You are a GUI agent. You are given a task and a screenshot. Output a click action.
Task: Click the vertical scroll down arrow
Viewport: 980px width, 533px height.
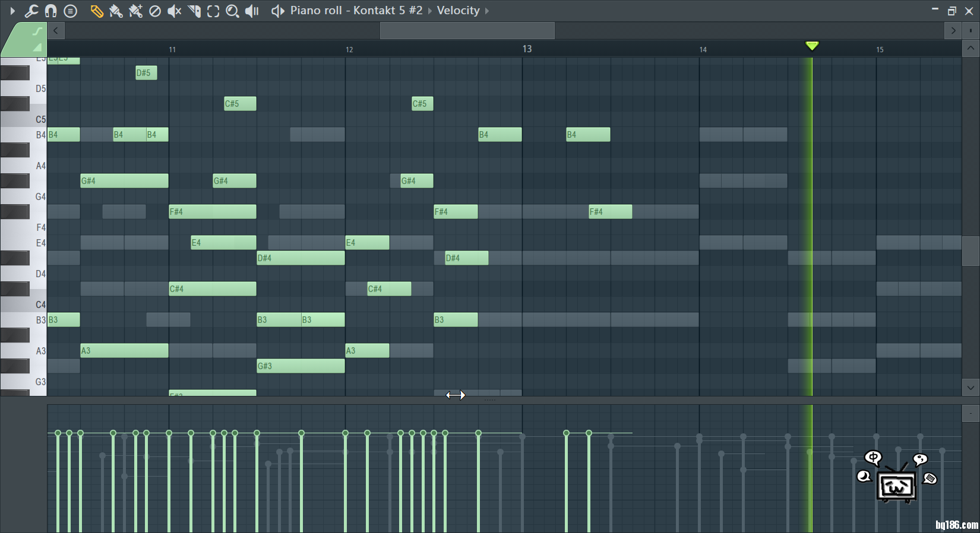point(970,388)
